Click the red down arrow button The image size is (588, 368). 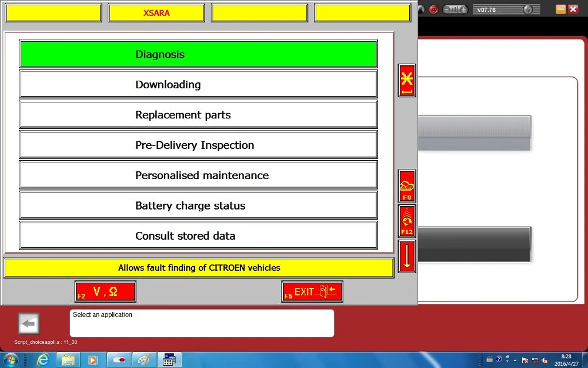coord(407,256)
